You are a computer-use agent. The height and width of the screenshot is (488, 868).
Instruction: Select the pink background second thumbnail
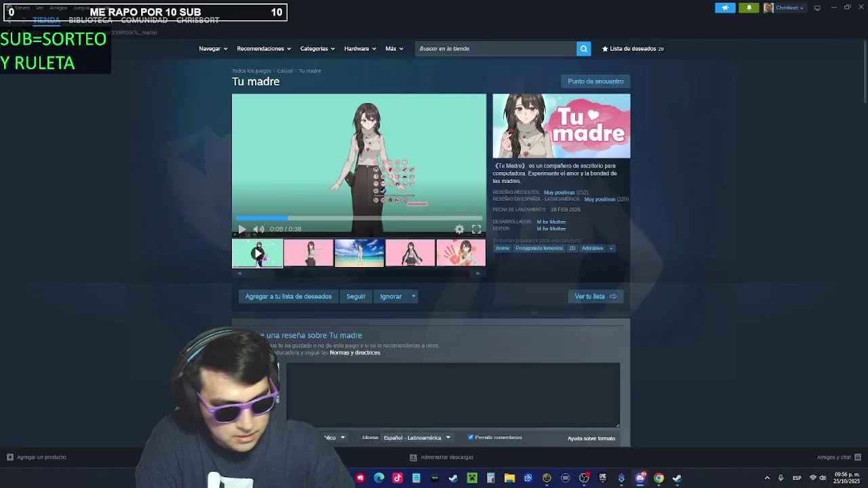[309, 253]
